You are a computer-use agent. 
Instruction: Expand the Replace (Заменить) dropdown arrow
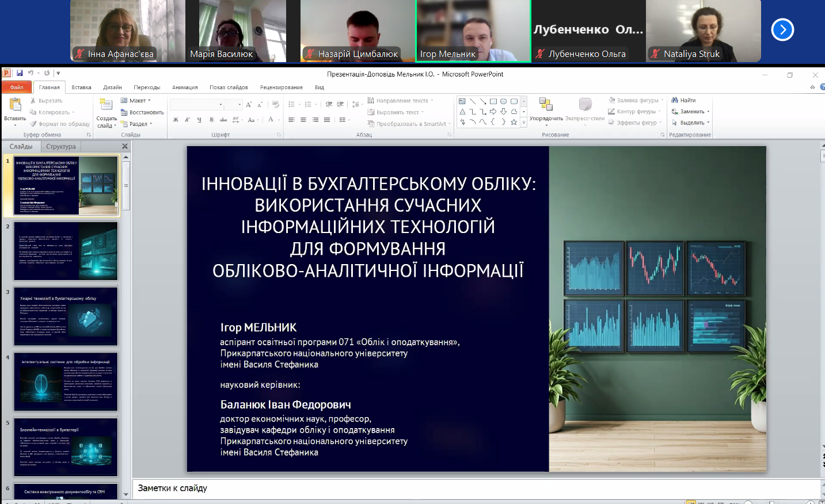708,112
